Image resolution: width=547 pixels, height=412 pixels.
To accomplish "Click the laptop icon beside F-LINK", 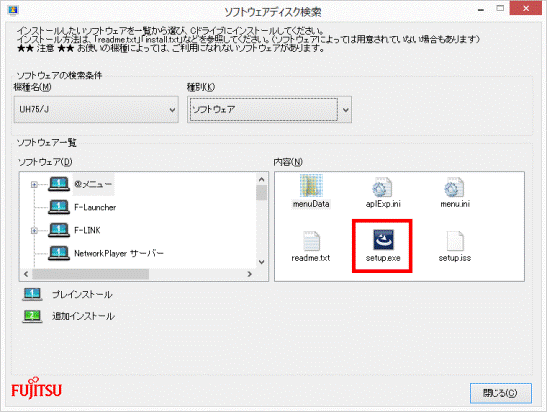I will (x=59, y=230).
